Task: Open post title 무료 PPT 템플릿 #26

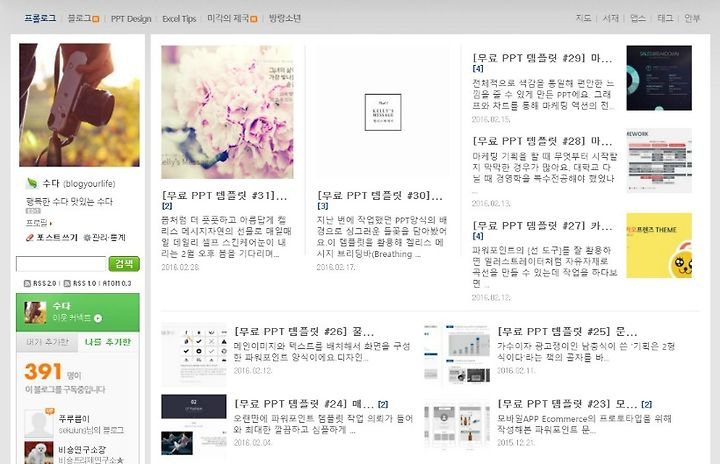Action: (304, 332)
